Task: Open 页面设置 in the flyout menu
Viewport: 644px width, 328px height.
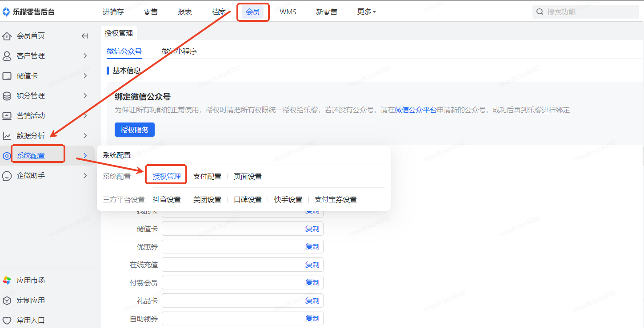Action: [x=248, y=176]
